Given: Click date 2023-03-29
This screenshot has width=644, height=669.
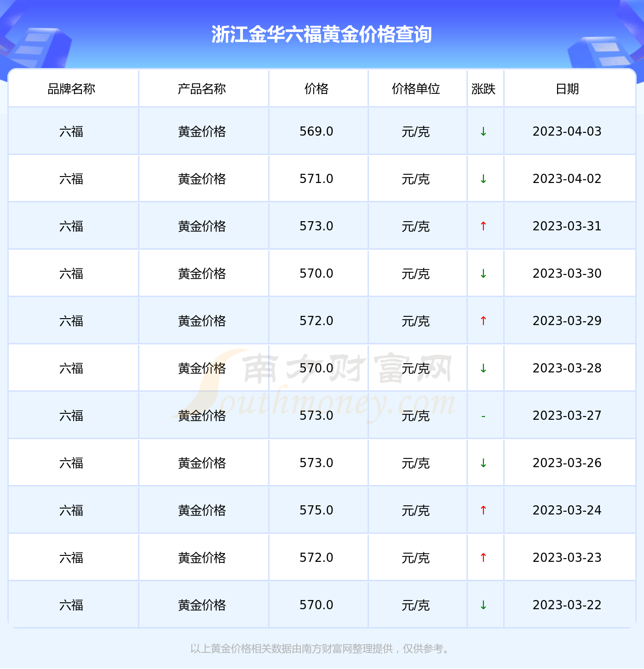Looking at the screenshot, I should tap(567, 321).
